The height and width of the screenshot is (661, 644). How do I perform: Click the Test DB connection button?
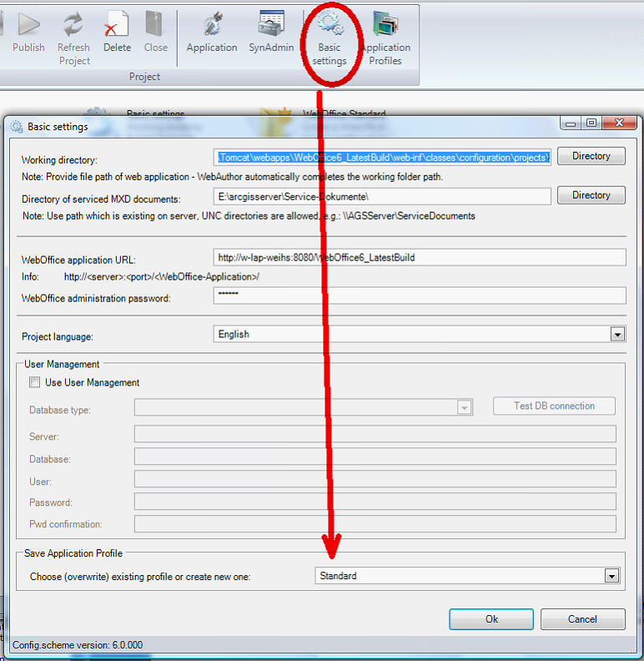click(x=554, y=406)
